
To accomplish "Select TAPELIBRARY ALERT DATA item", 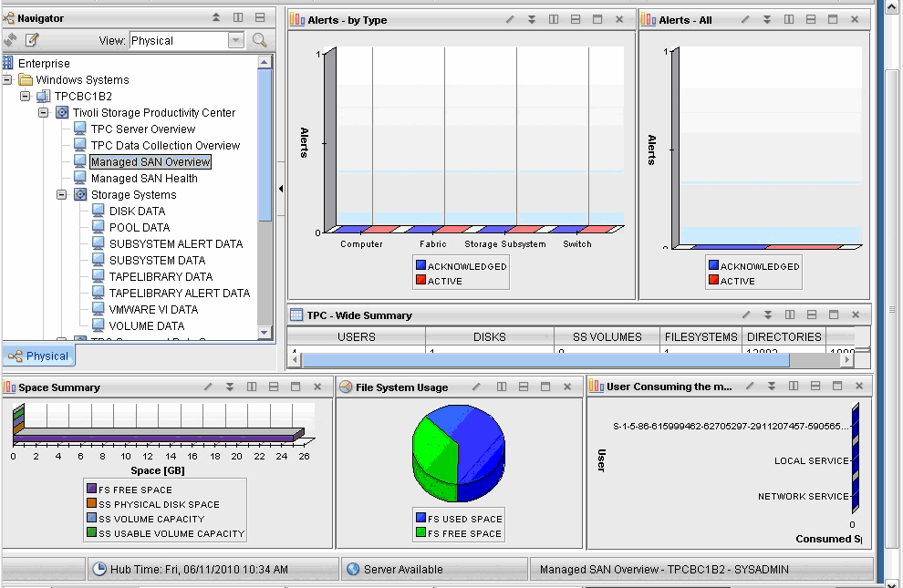I will [180, 293].
